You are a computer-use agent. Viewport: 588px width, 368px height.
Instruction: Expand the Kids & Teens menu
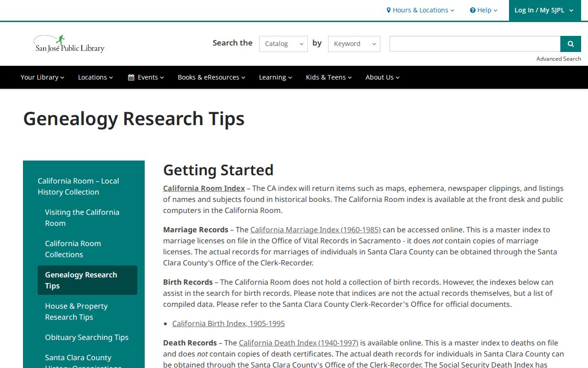click(329, 77)
